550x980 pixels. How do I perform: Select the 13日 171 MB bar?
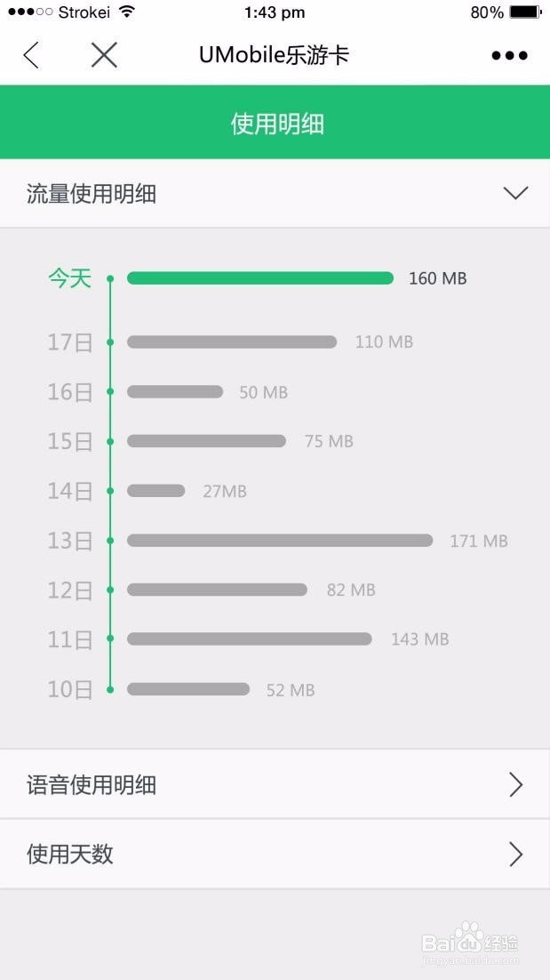click(x=280, y=540)
